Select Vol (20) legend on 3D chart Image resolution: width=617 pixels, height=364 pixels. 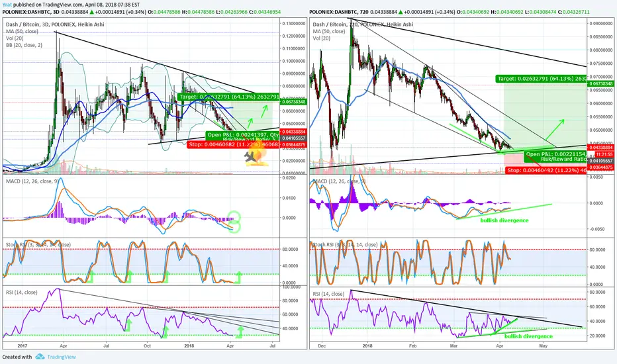(x=15, y=38)
